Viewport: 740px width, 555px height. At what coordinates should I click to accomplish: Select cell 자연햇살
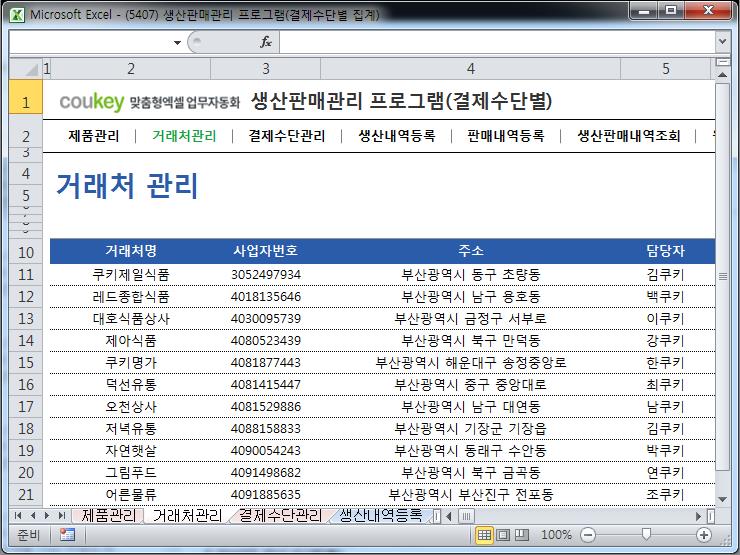pyautogui.click(x=131, y=451)
